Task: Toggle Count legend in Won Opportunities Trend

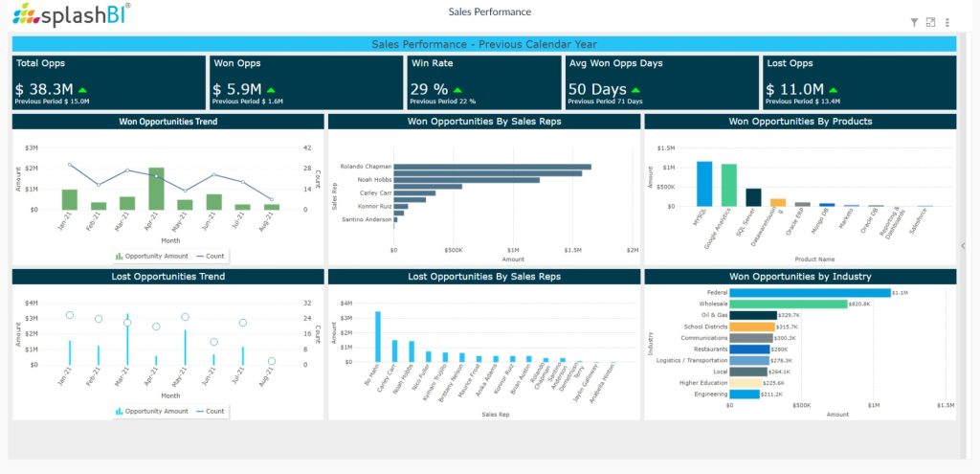Action: point(210,257)
